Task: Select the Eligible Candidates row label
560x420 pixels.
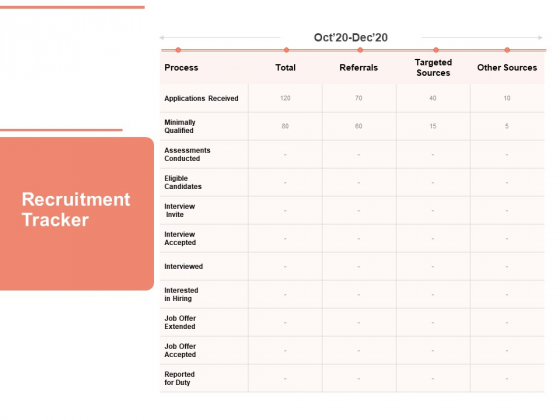Action: [183, 182]
